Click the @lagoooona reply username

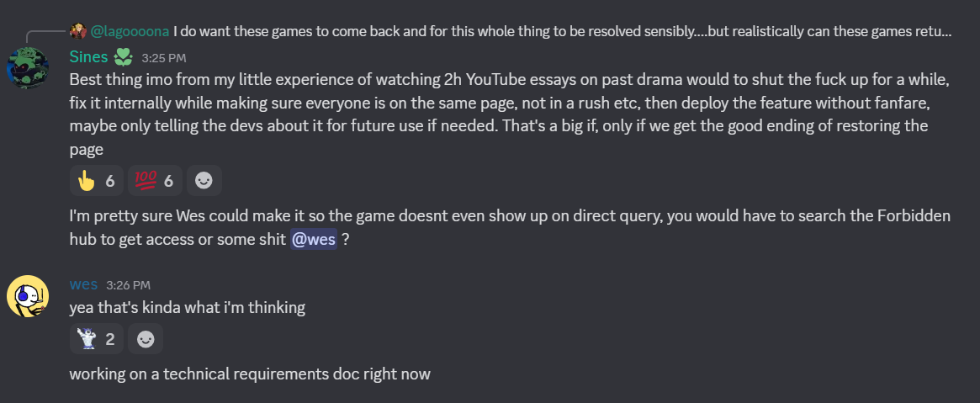[x=130, y=30]
